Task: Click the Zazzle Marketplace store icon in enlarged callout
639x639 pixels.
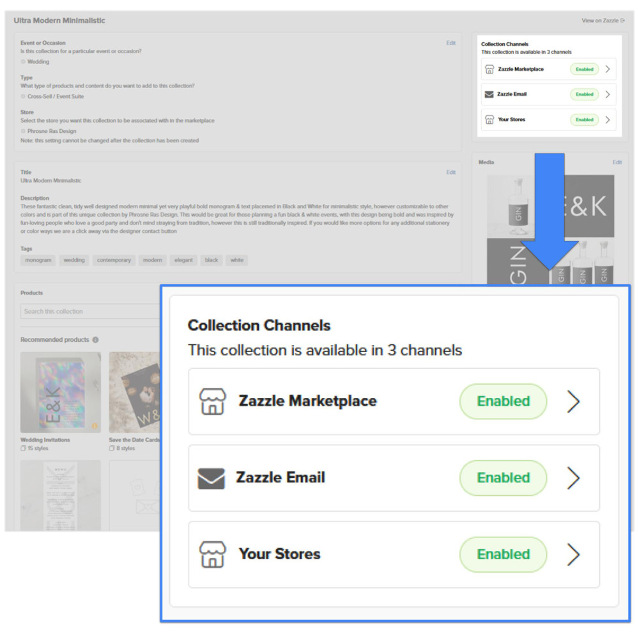Action: coord(212,401)
